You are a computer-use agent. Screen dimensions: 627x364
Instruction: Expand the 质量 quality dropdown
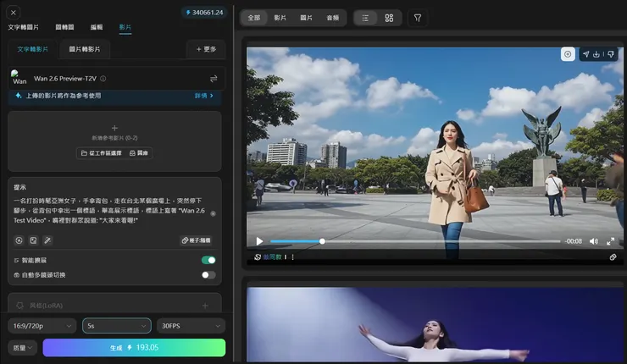point(22,348)
